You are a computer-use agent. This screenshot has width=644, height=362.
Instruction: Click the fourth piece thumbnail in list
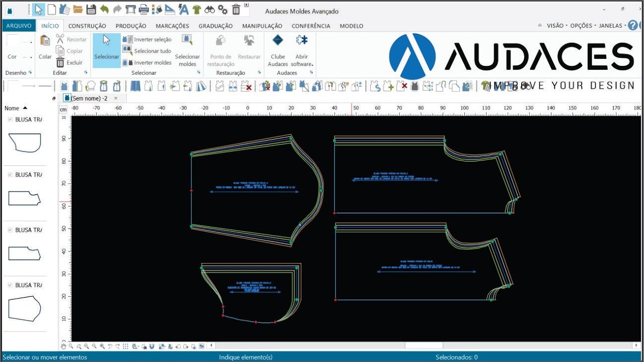[25, 308]
